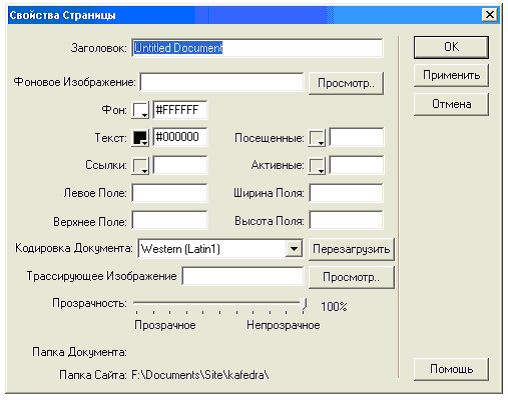Cancel with the Отмена button

click(x=451, y=104)
